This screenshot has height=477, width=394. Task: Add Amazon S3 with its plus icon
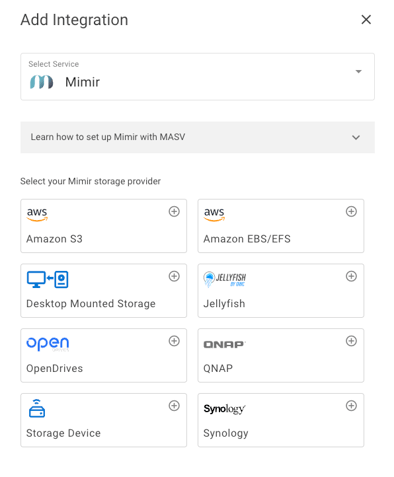[x=174, y=211]
